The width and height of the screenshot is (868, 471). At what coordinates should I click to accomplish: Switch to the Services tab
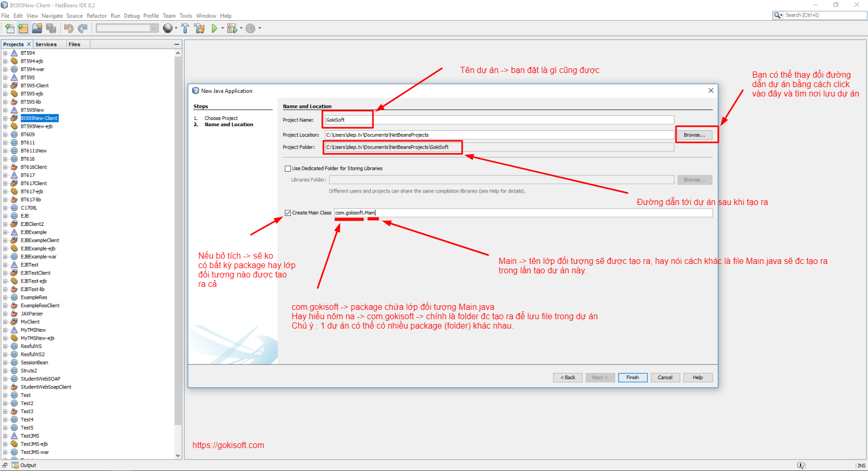[x=46, y=44]
